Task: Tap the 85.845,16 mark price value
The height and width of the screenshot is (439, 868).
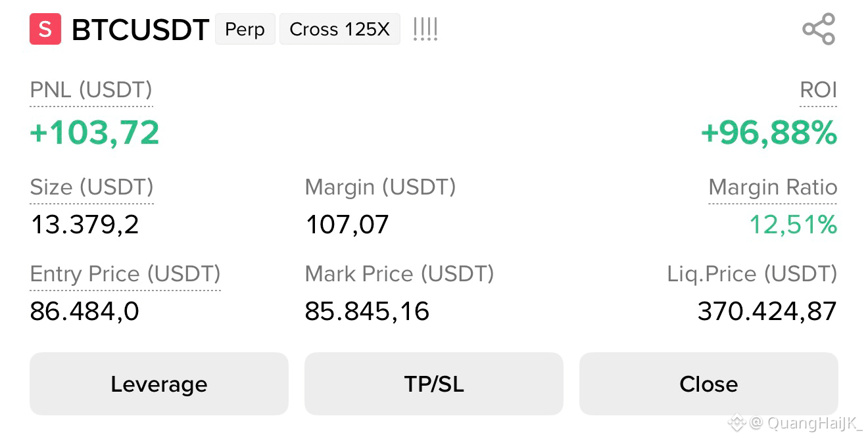Action: click(x=367, y=311)
